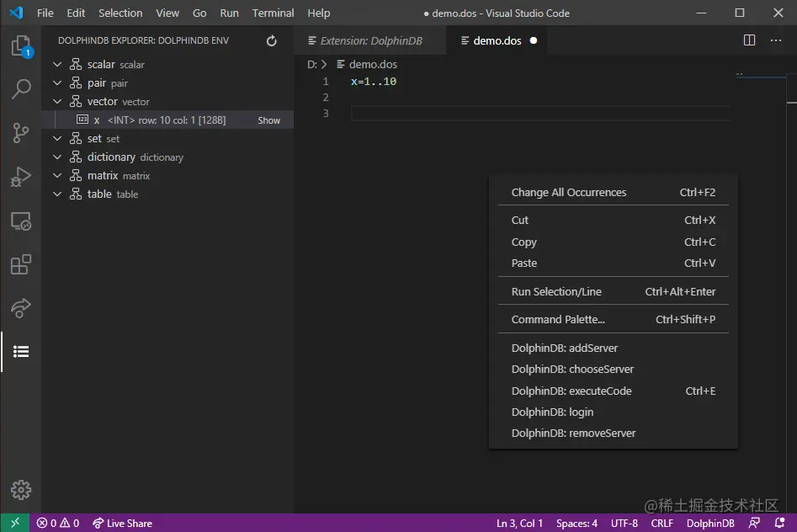Click UTF-8 encoding status item
Image resolution: width=797 pixels, height=532 pixels.
click(624, 523)
